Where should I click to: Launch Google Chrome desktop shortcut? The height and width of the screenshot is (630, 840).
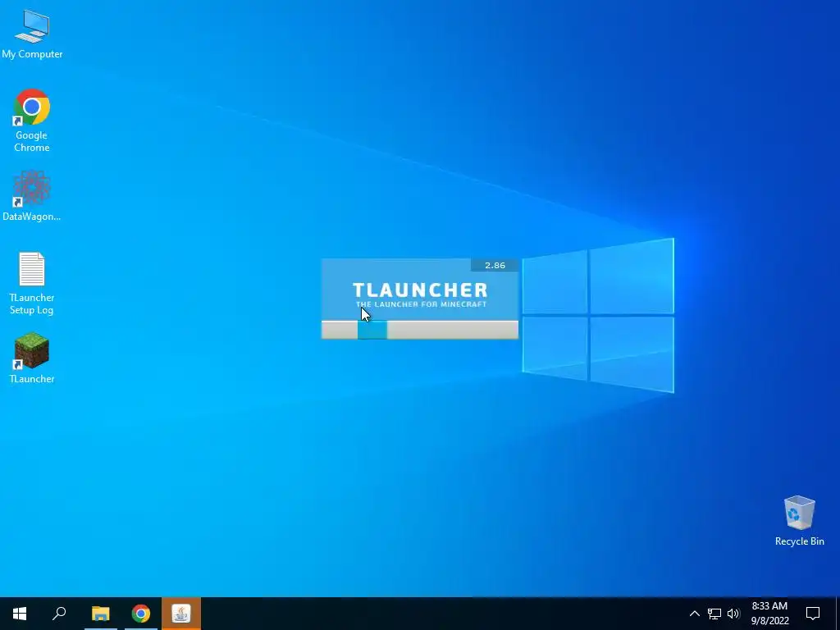point(32,120)
